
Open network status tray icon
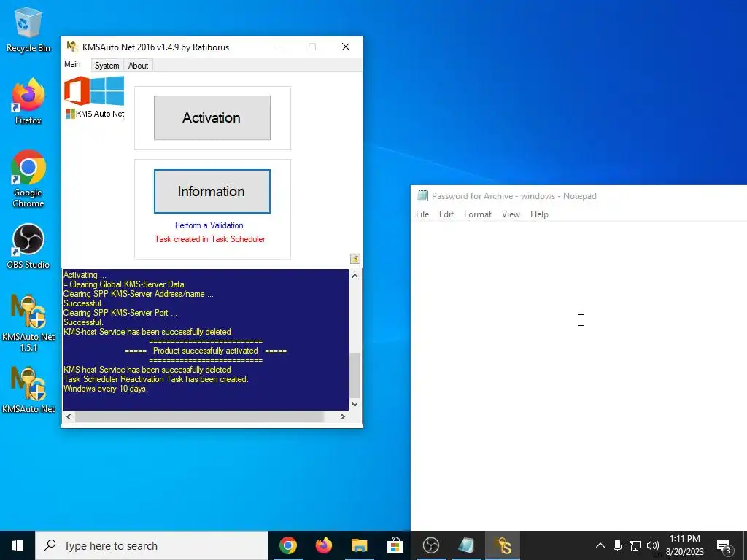(635, 545)
